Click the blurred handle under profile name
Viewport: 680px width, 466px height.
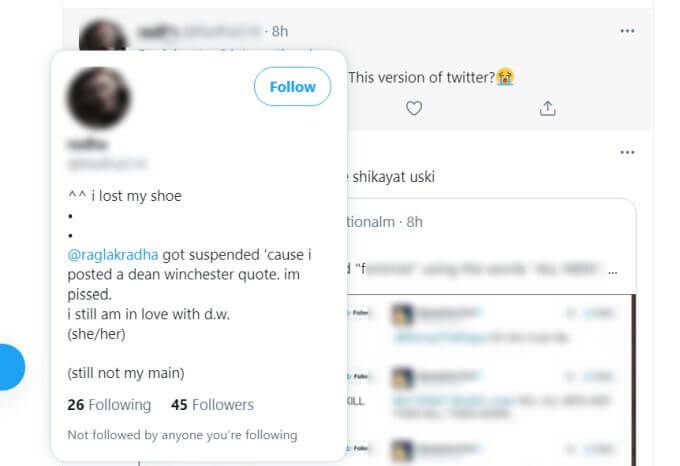pos(107,164)
